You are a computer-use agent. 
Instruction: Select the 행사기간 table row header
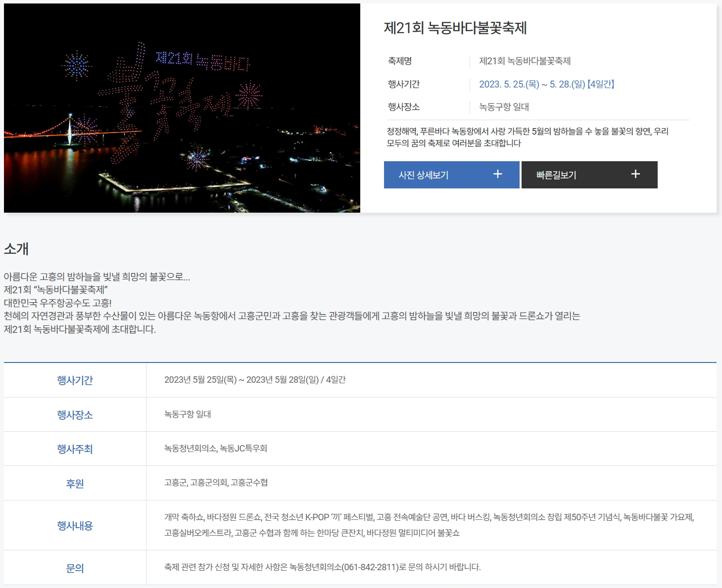[x=75, y=380]
